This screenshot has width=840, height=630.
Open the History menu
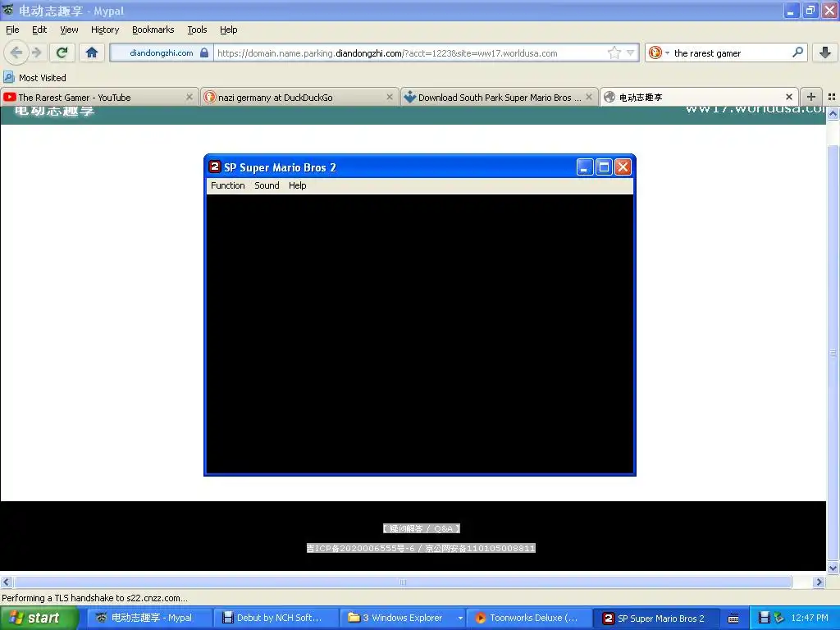coord(105,30)
